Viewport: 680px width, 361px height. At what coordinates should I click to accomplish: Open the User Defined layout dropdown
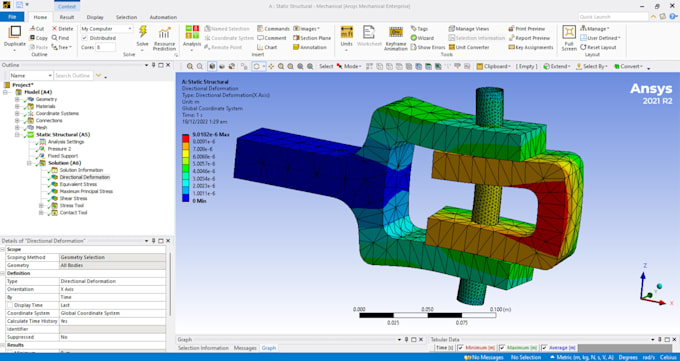click(600, 38)
